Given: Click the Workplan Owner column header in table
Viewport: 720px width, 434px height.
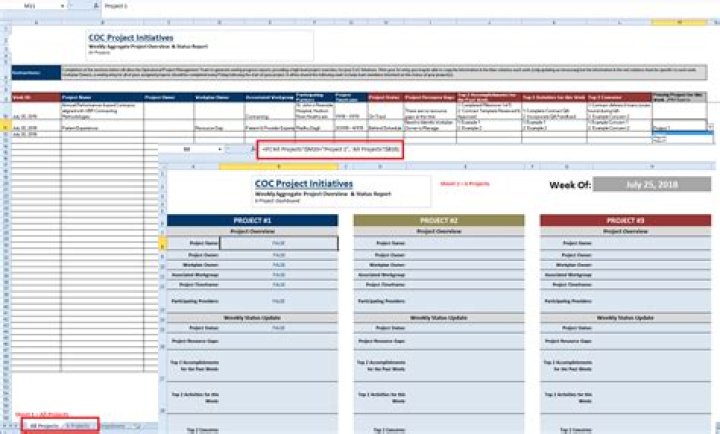Looking at the screenshot, I should pyautogui.click(x=219, y=97).
